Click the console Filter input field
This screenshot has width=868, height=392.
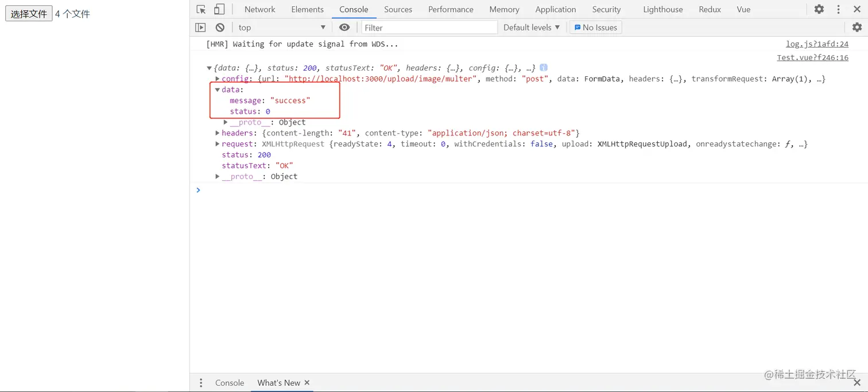[429, 27]
